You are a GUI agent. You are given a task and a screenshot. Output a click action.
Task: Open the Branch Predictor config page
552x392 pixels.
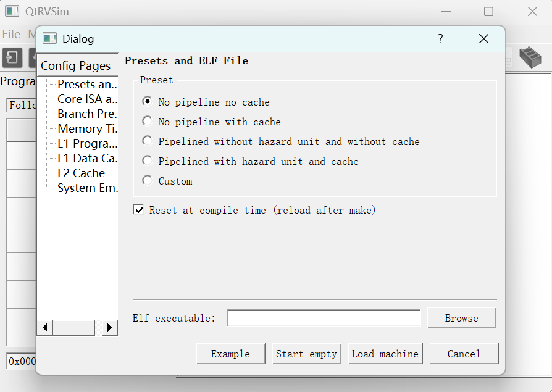[x=86, y=114]
